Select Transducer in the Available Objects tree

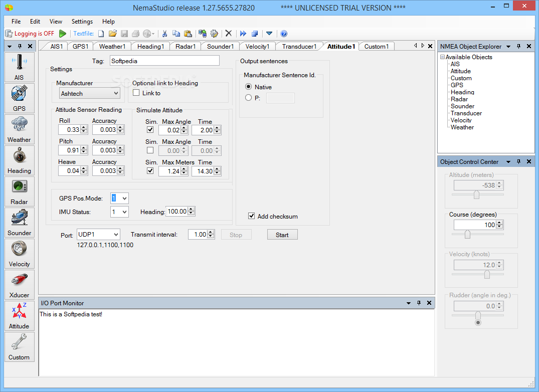click(x=466, y=113)
